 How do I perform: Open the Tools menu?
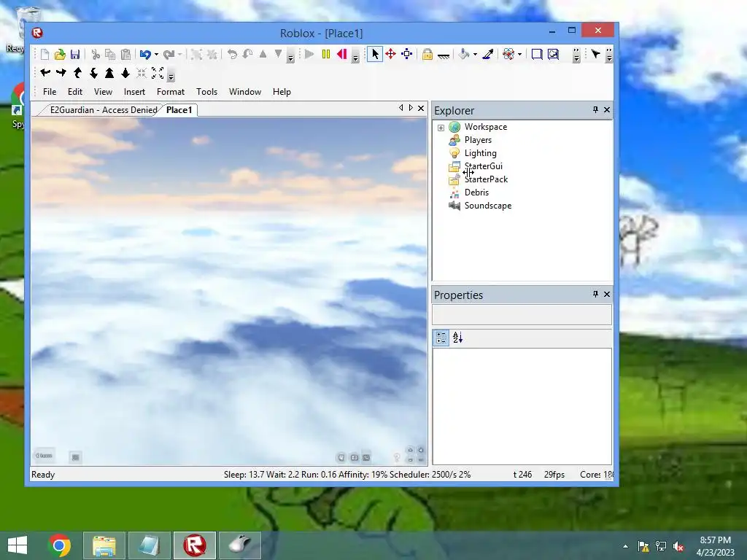coord(206,92)
